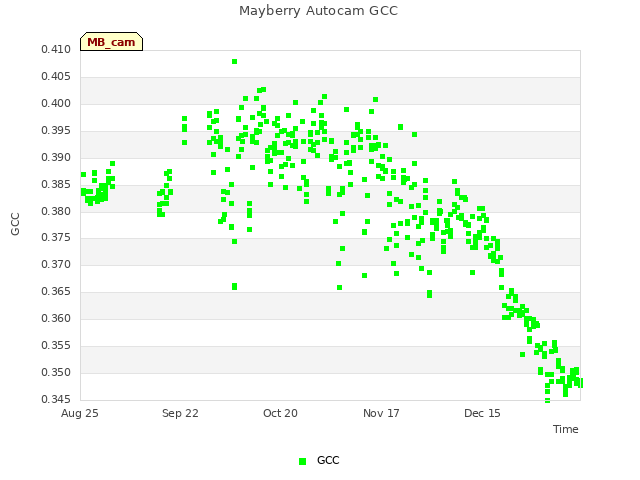Click the 0.345 y-axis value

(56, 399)
